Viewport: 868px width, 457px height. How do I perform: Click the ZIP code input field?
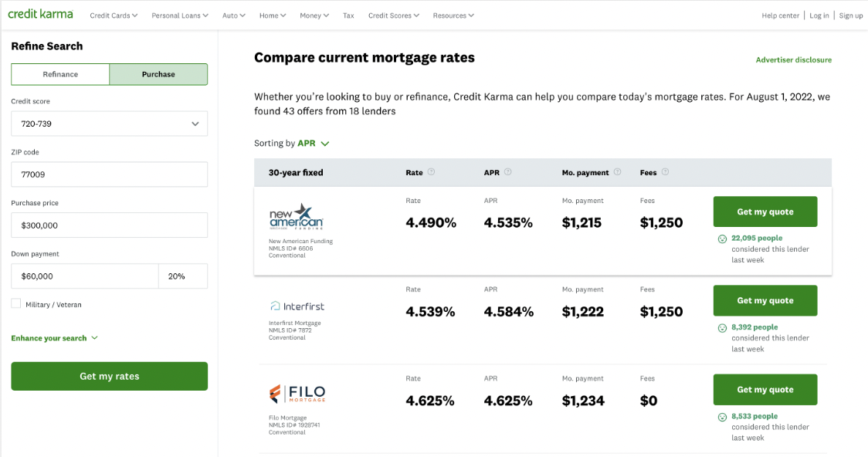(x=109, y=174)
